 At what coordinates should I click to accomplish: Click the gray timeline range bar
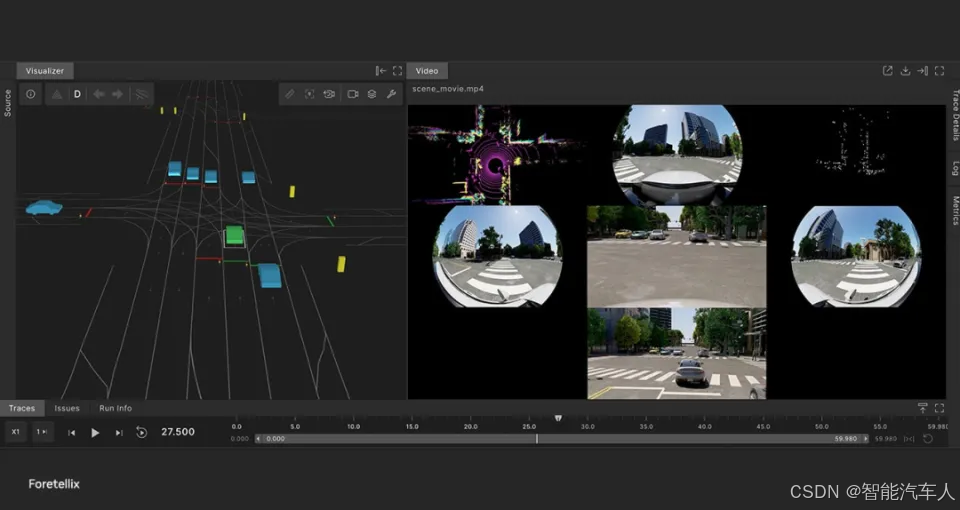[561, 439]
